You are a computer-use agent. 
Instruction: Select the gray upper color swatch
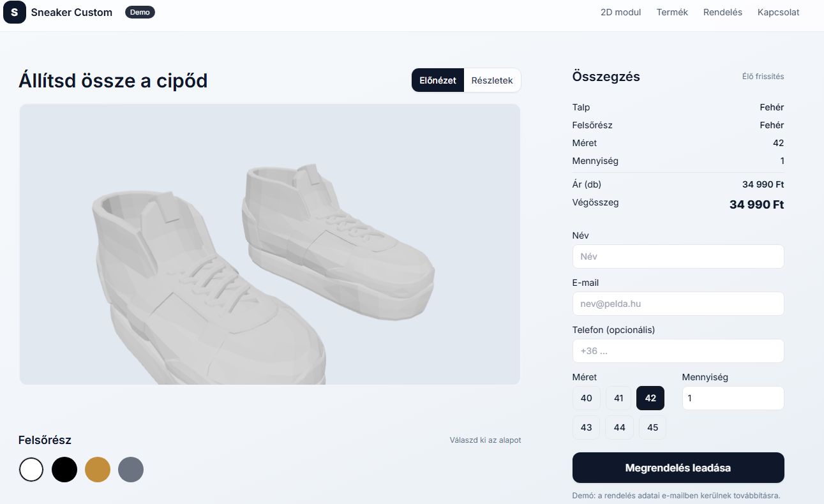point(131,470)
